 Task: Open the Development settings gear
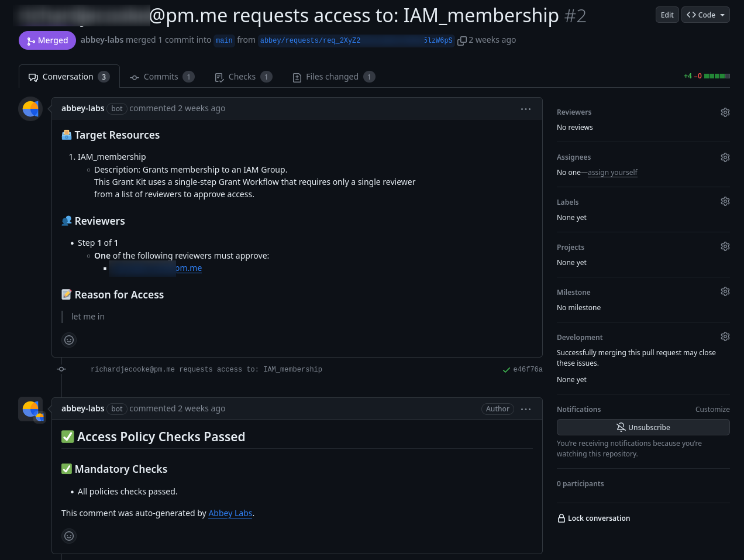click(x=725, y=336)
